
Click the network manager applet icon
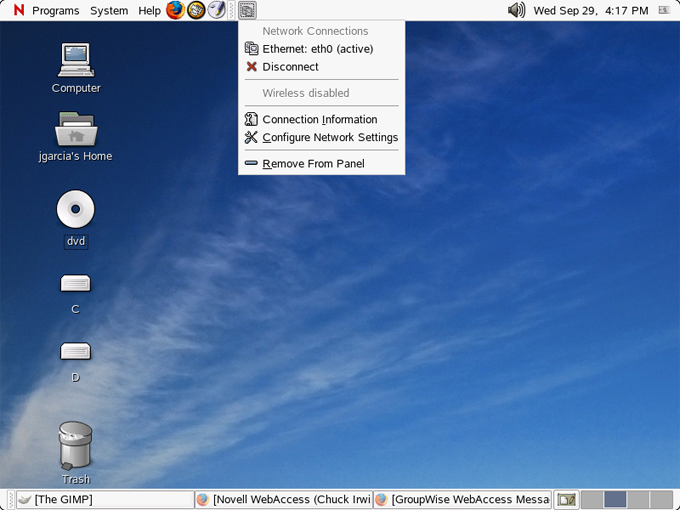pyautogui.click(x=247, y=10)
